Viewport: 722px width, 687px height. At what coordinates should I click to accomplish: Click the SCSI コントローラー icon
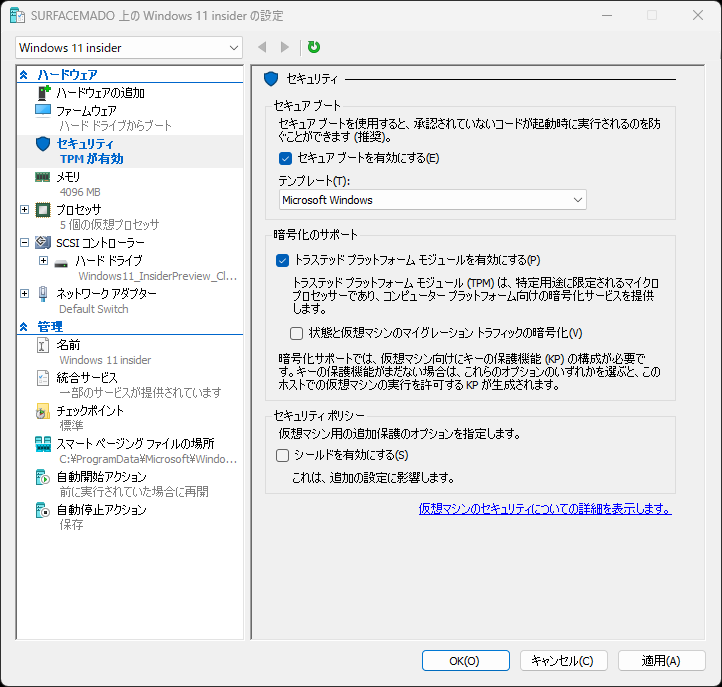pyautogui.click(x=43, y=242)
